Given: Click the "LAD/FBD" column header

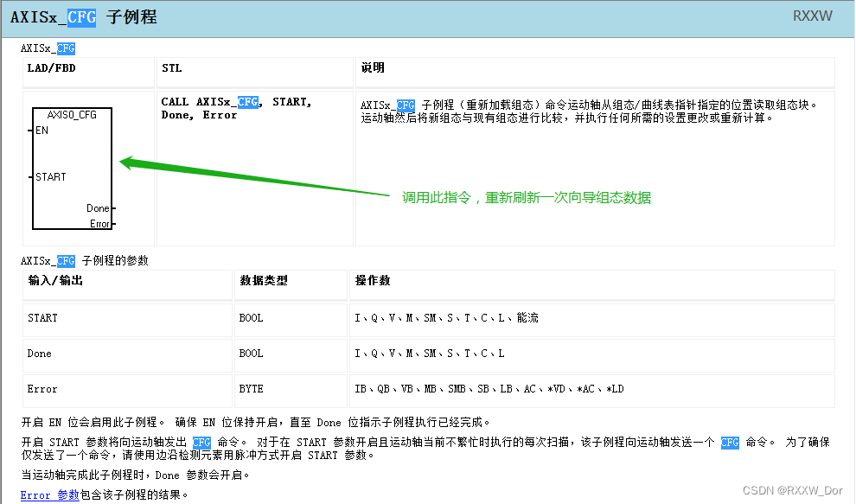Looking at the screenshot, I should pos(51,68).
